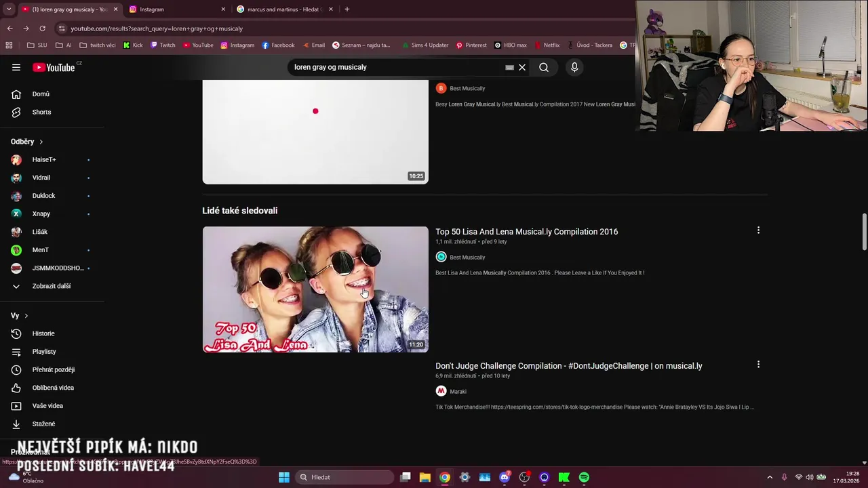The height and width of the screenshot is (488, 868).
Task: Open the AI bookmarks folder
Action: coord(64,45)
